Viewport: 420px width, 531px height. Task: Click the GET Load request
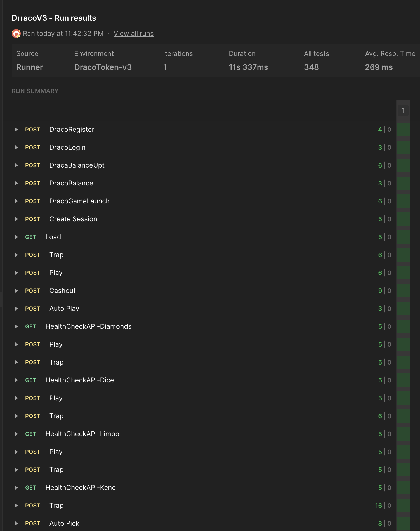click(x=53, y=237)
